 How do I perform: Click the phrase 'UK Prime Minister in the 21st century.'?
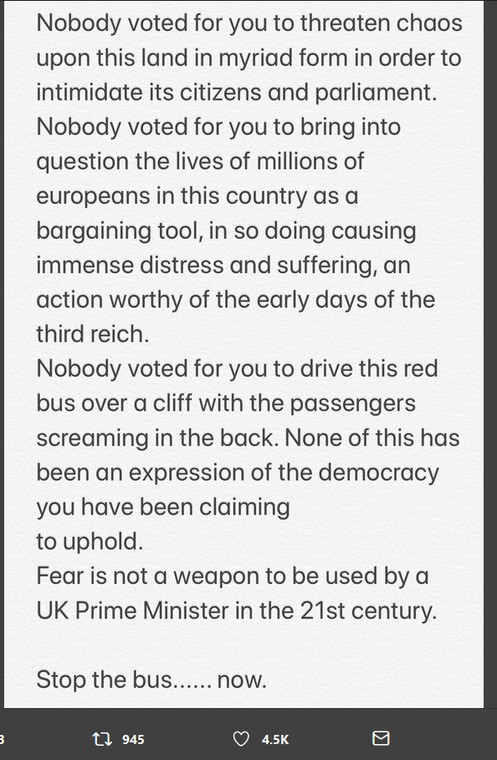tap(237, 611)
